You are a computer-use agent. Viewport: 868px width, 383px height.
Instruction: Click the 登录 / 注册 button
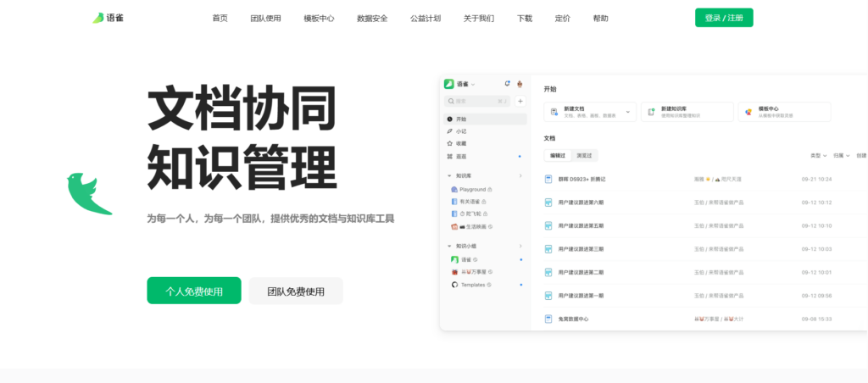pyautogui.click(x=724, y=18)
